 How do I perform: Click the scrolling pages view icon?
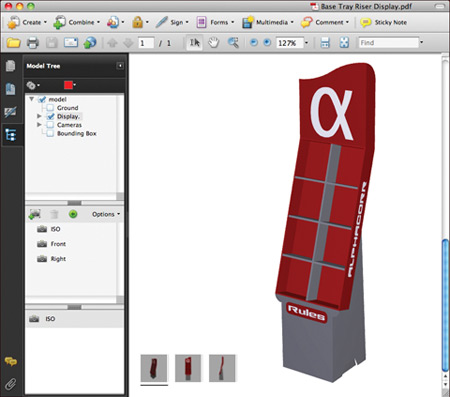(325, 43)
